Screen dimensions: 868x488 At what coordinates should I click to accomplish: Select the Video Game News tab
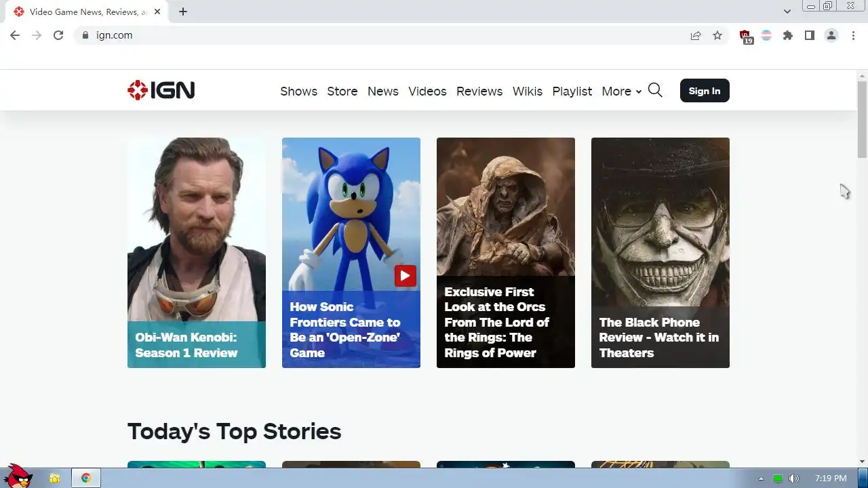[87, 12]
